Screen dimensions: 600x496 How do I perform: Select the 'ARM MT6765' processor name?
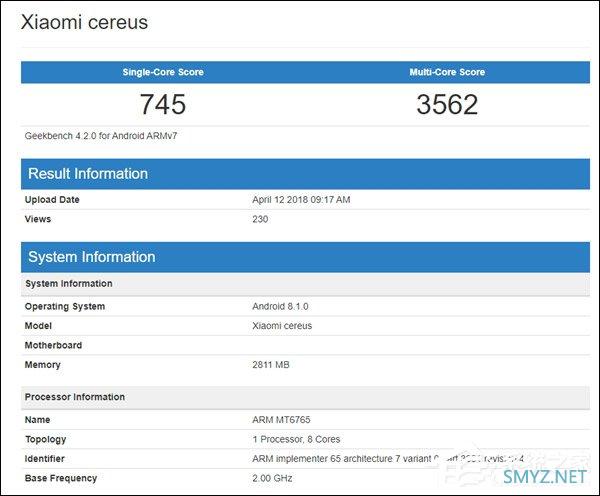[x=281, y=420]
